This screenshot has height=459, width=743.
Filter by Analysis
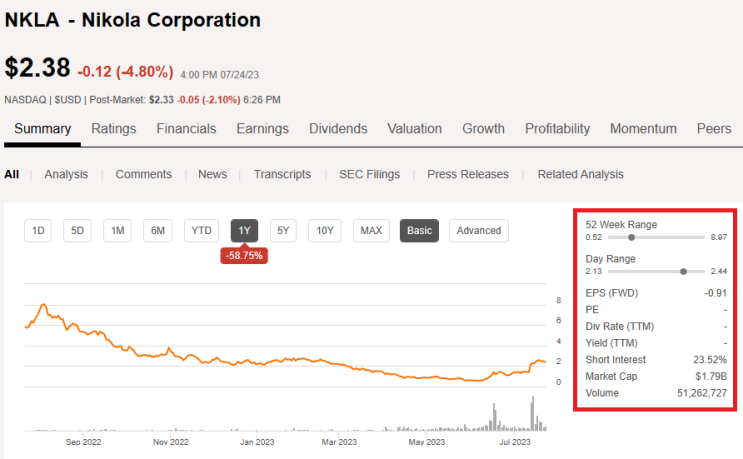pyautogui.click(x=66, y=174)
